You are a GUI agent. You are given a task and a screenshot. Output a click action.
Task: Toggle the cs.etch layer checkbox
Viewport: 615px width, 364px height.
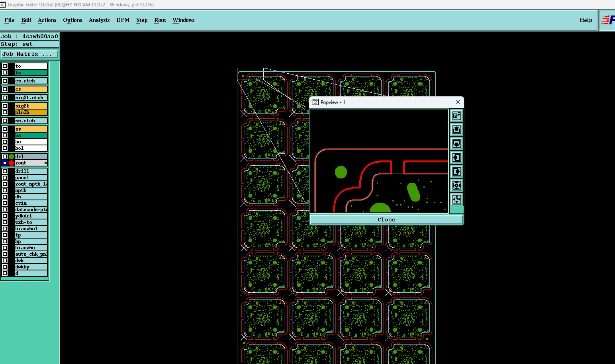(5, 81)
